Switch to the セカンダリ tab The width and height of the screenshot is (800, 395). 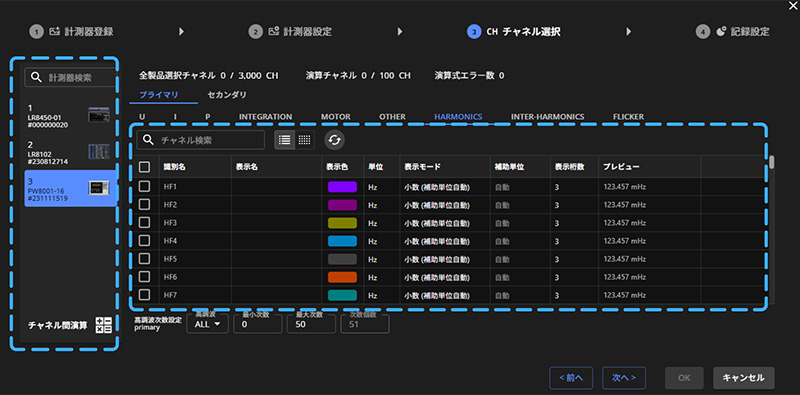click(227, 95)
